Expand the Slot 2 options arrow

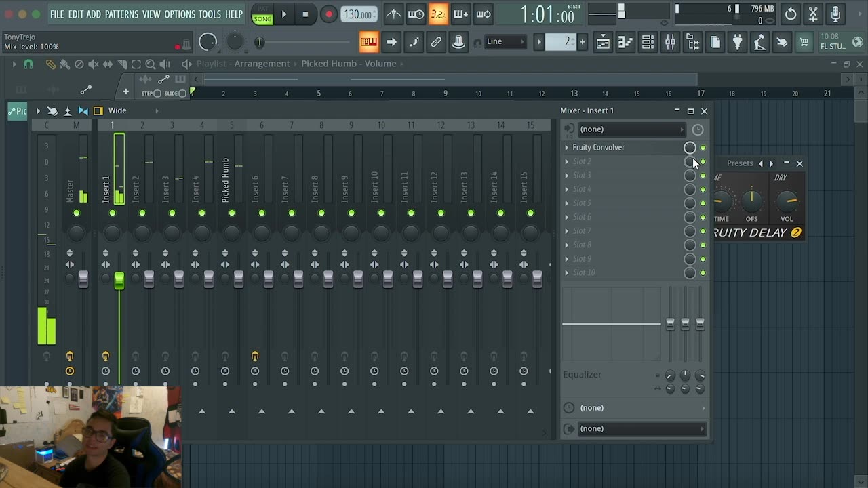tap(567, 161)
